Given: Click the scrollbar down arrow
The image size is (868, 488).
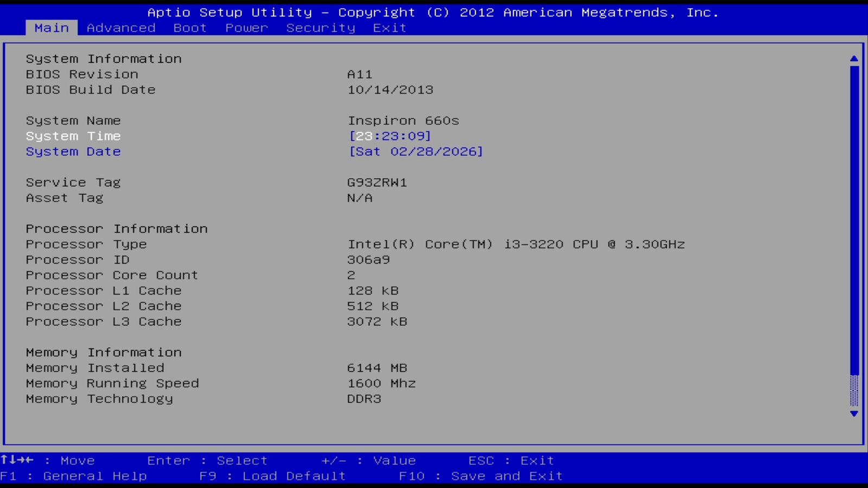Looking at the screenshot, I should tap(854, 414).
